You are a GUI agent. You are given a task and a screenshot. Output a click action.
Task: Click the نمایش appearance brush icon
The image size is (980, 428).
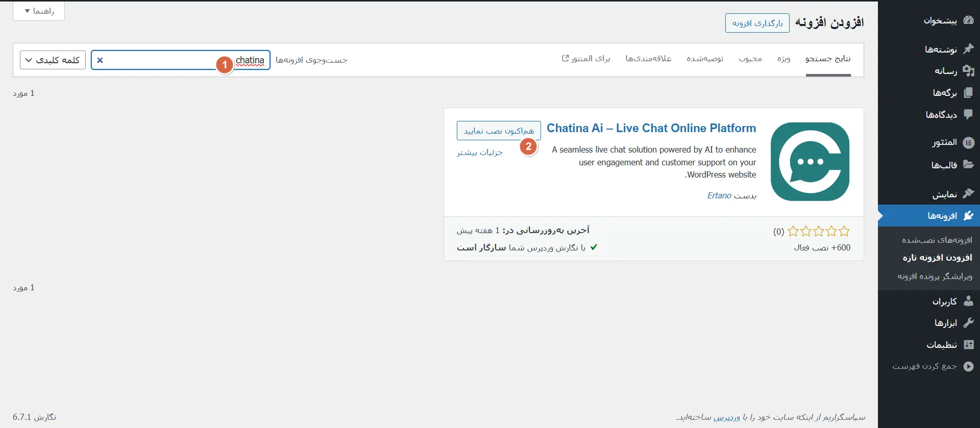click(968, 194)
